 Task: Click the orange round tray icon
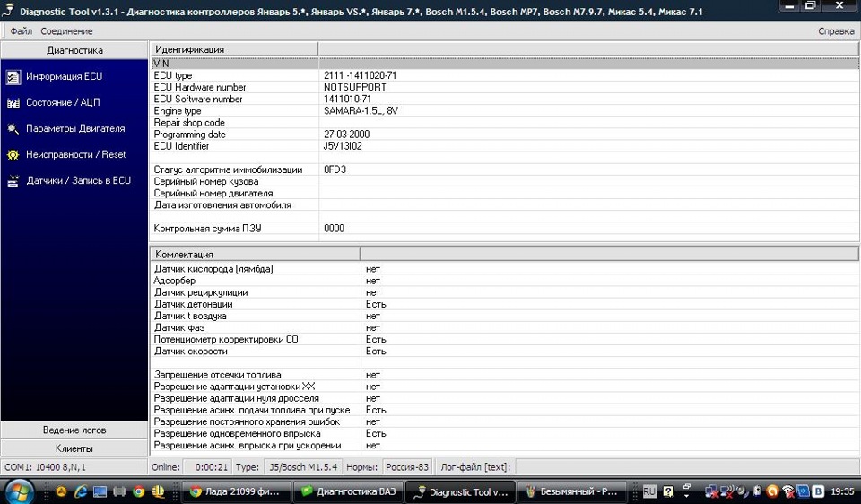click(772, 491)
